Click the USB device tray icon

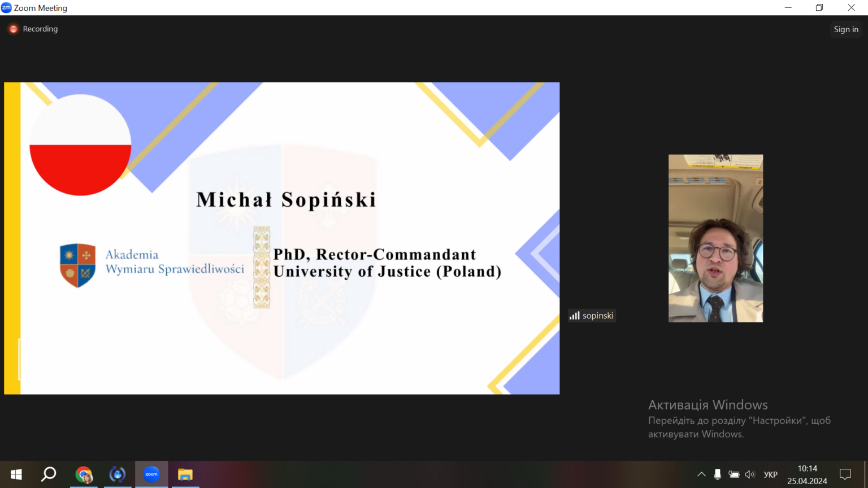(x=718, y=474)
